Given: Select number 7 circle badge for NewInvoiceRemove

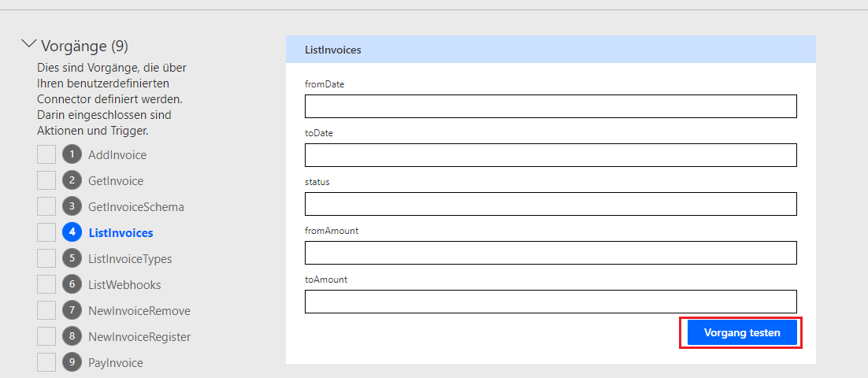Looking at the screenshot, I should [72, 310].
